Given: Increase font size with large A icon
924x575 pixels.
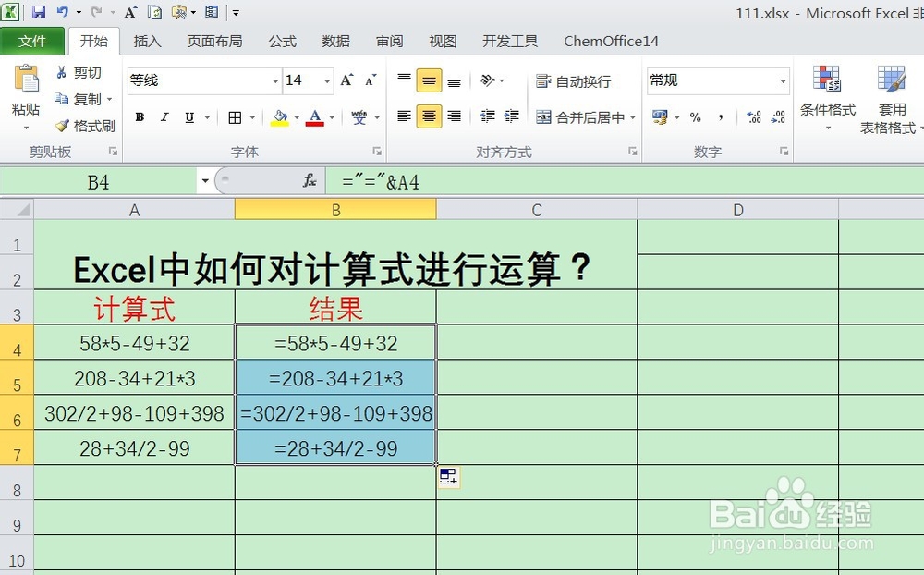Looking at the screenshot, I should coord(347,80).
